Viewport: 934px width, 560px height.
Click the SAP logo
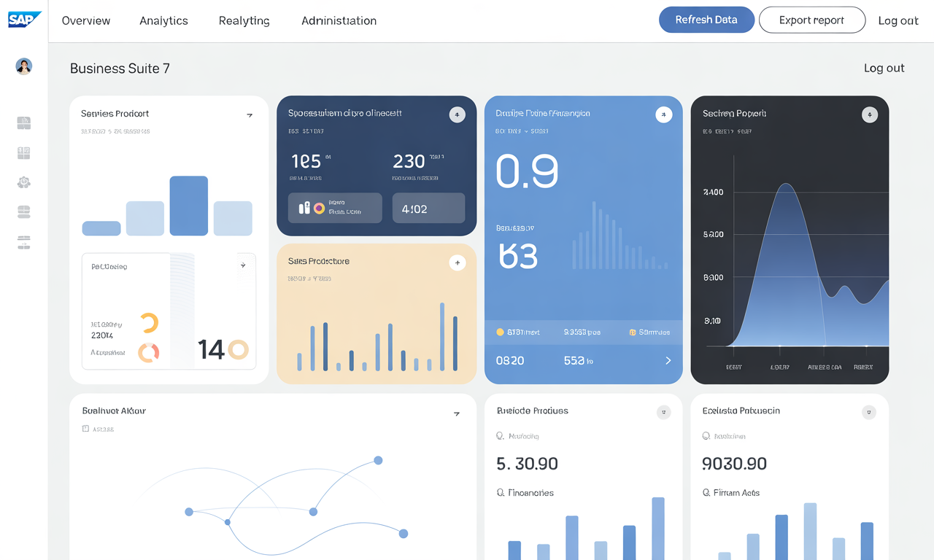pyautogui.click(x=24, y=20)
